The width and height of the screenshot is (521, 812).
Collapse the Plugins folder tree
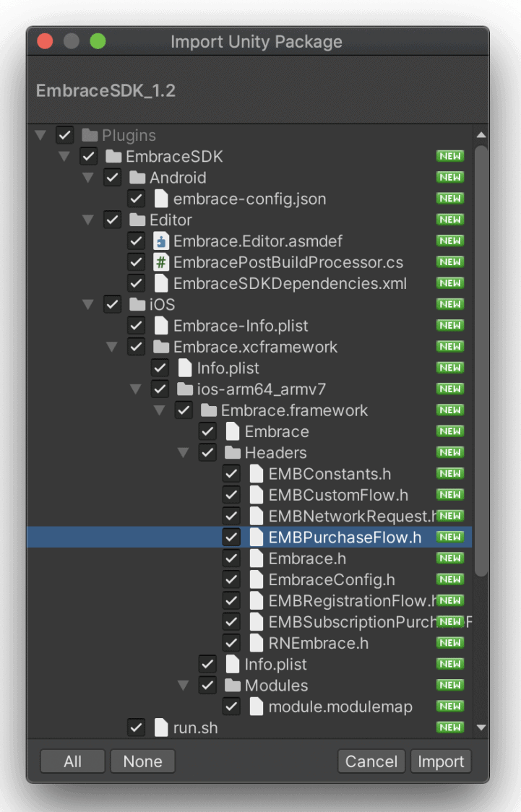41,135
